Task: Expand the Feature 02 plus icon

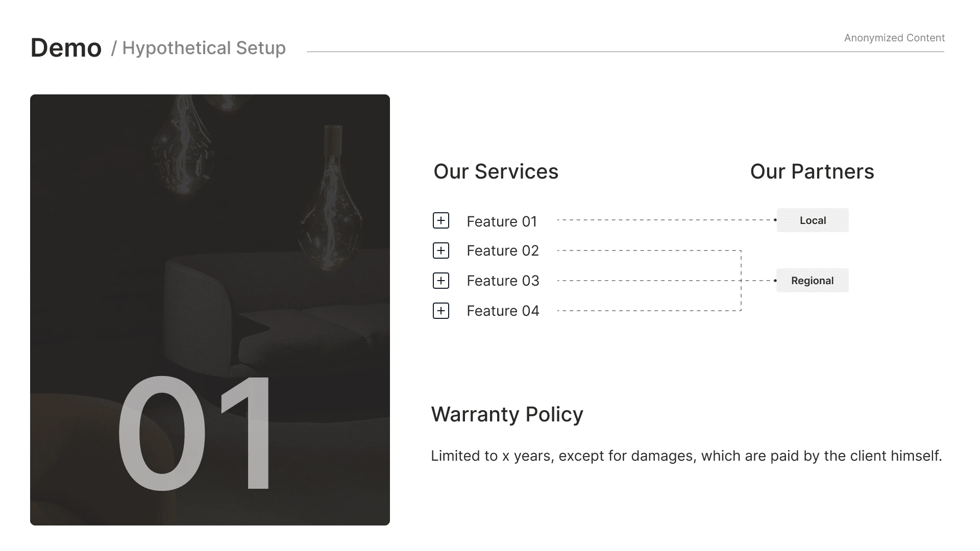Action: pyautogui.click(x=441, y=251)
